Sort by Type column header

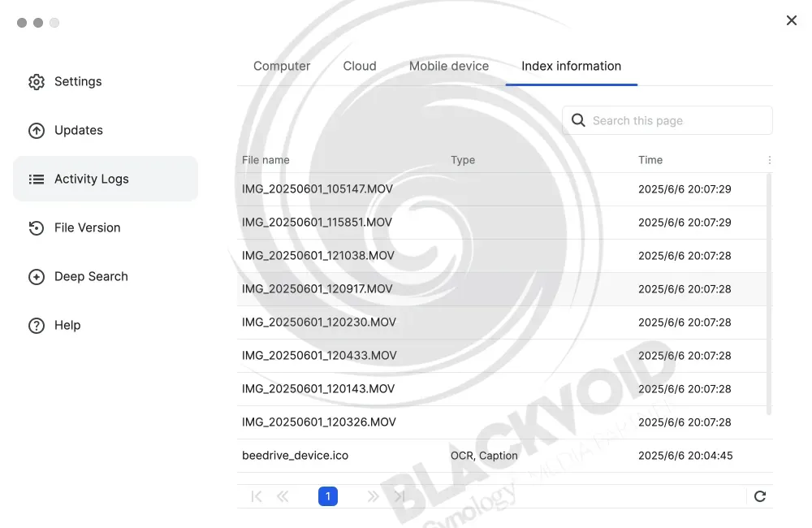tap(463, 160)
